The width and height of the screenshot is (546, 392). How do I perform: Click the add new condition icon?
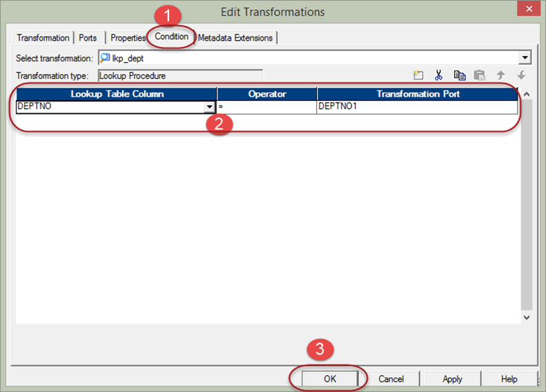418,75
